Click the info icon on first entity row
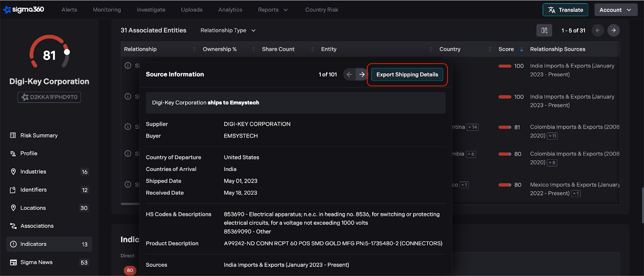The height and width of the screenshot is (276, 644). (x=128, y=66)
